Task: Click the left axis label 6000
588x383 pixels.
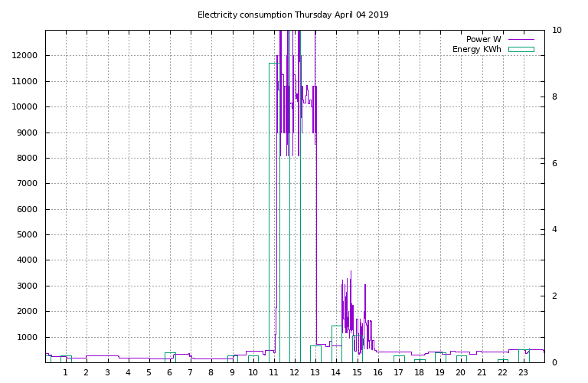Action: coord(27,209)
